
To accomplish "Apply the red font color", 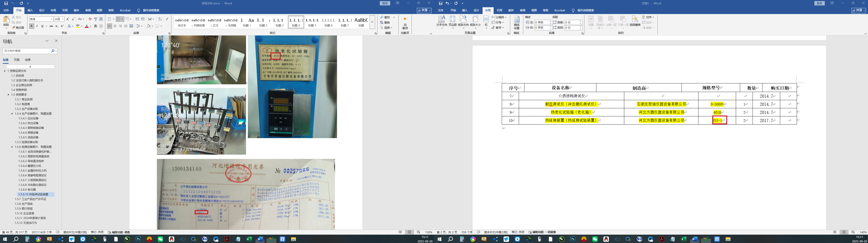I will click(87, 26).
